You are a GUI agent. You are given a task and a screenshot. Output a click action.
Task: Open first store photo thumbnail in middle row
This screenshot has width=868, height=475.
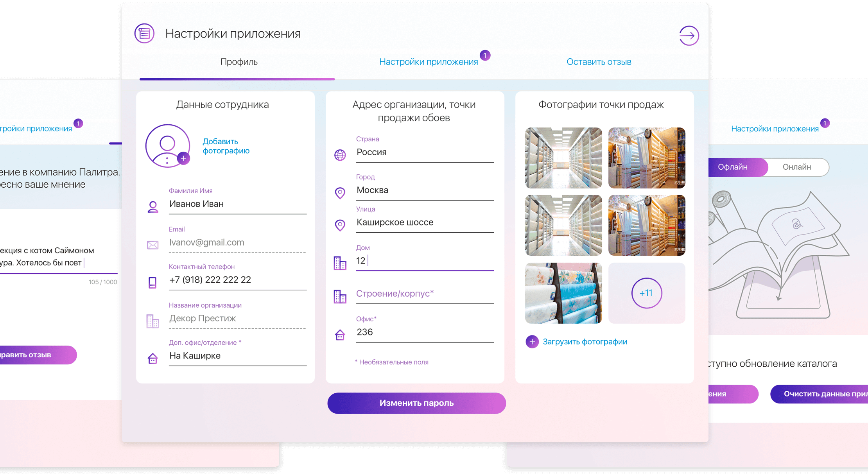click(563, 225)
